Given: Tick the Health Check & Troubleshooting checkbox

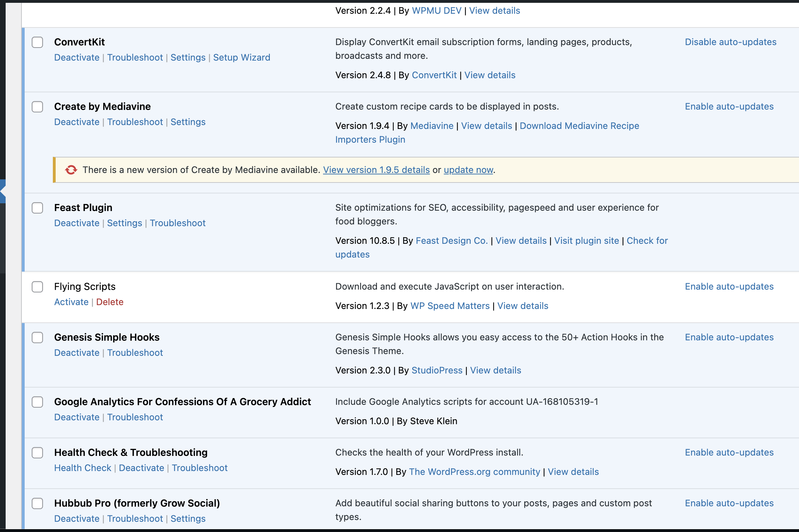Looking at the screenshot, I should pos(37,453).
